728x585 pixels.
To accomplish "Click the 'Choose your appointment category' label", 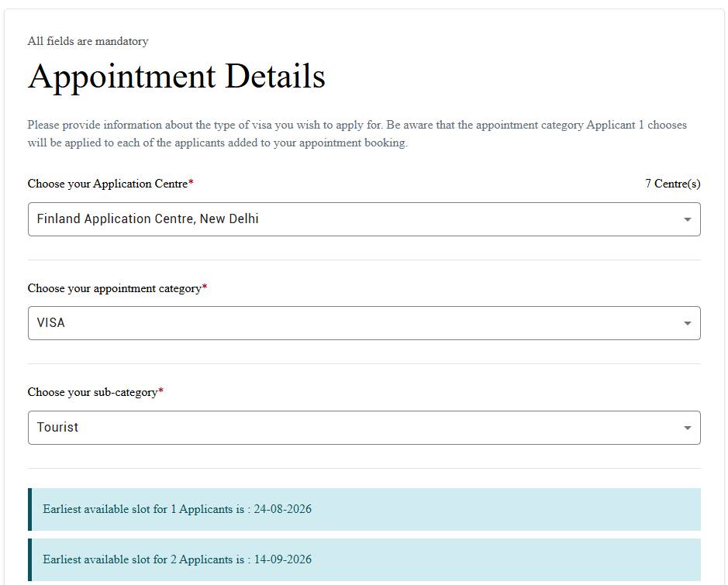I will pyautogui.click(x=115, y=288).
